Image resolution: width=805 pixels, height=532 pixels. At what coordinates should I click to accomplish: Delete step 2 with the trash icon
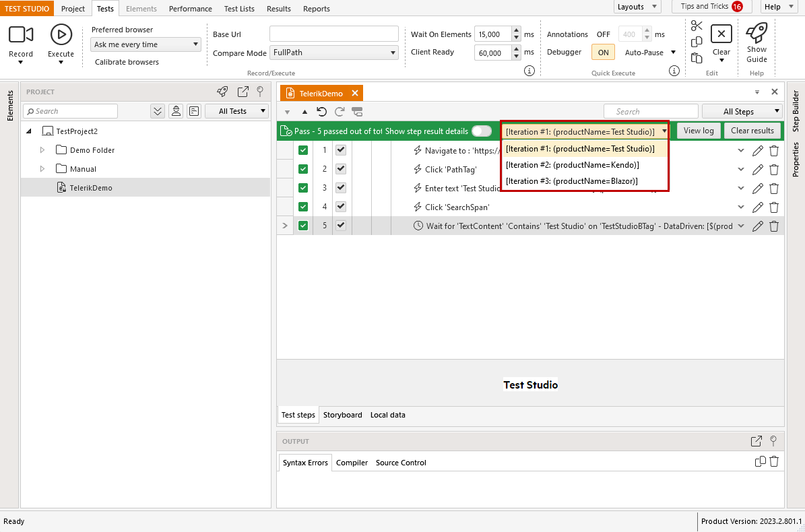click(774, 170)
